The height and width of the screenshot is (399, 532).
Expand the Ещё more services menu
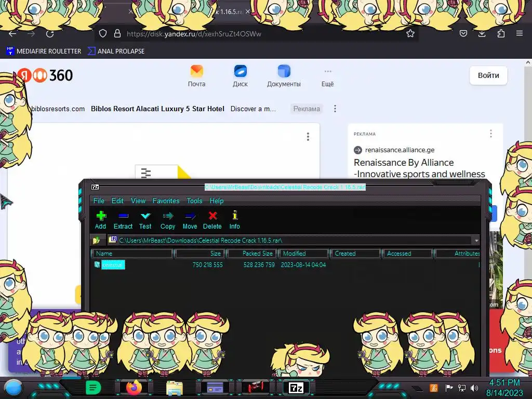point(327,78)
